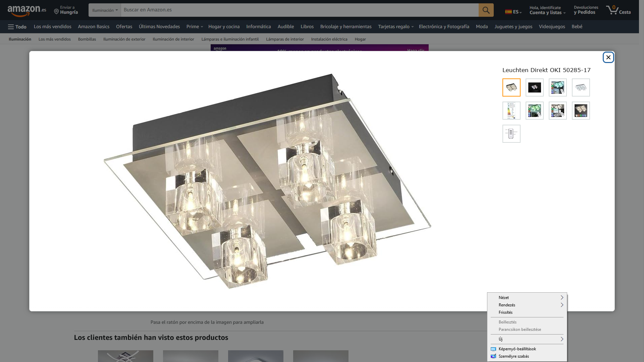The height and width of the screenshot is (362, 644).
Task: Select the energy label thumbnail
Action: (x=512, y=111)
